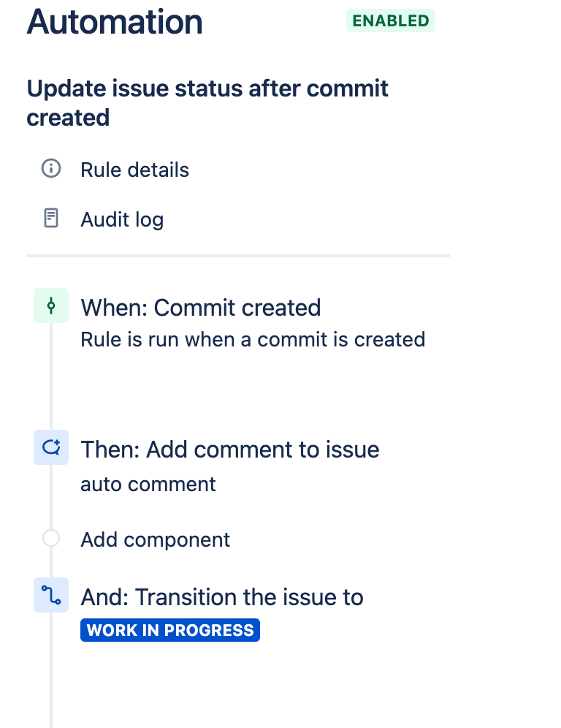The height and width of the screenshot is (728, 561).
Task: Open the And: Transition the issue to step
Action: pyautogui.click(x=222, y=597)
